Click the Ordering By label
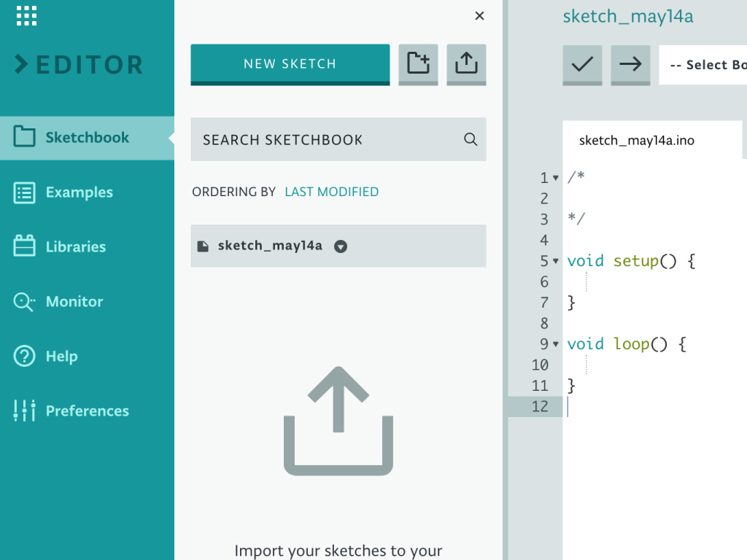The image size is (747, 560). (x=234, y=192)
